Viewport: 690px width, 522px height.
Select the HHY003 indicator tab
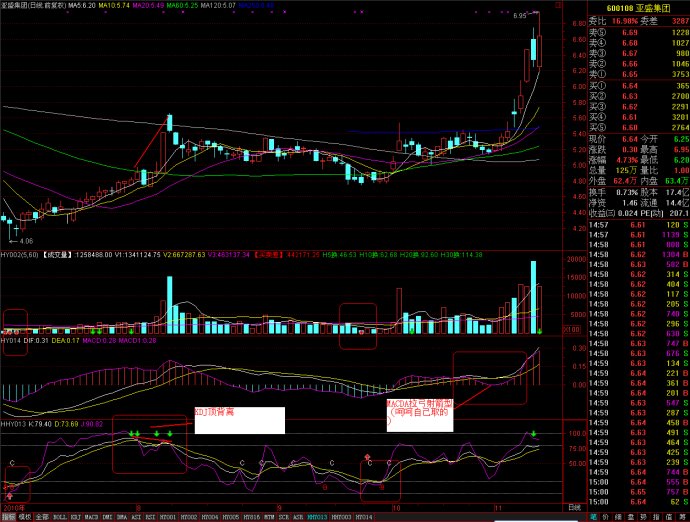point(341,517)
